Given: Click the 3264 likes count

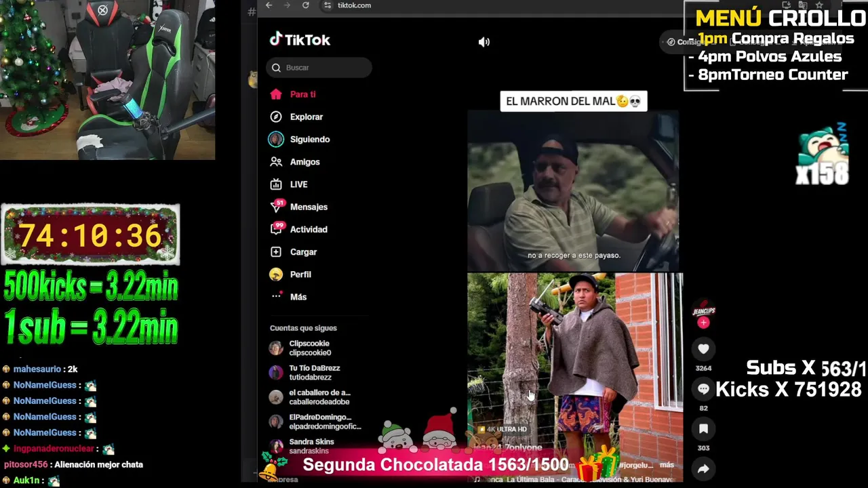Looking at the screenshot, I should coord(703,368).
